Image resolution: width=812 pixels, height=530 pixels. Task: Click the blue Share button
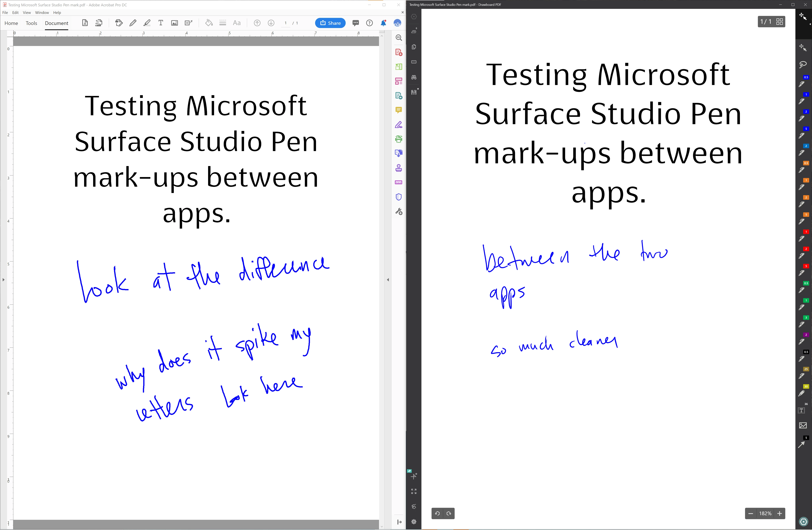[x=330, y=23]
